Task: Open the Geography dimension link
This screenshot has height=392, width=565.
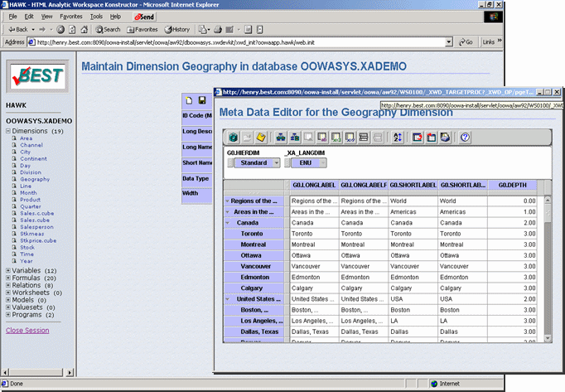Action: (x=35, y=179)
